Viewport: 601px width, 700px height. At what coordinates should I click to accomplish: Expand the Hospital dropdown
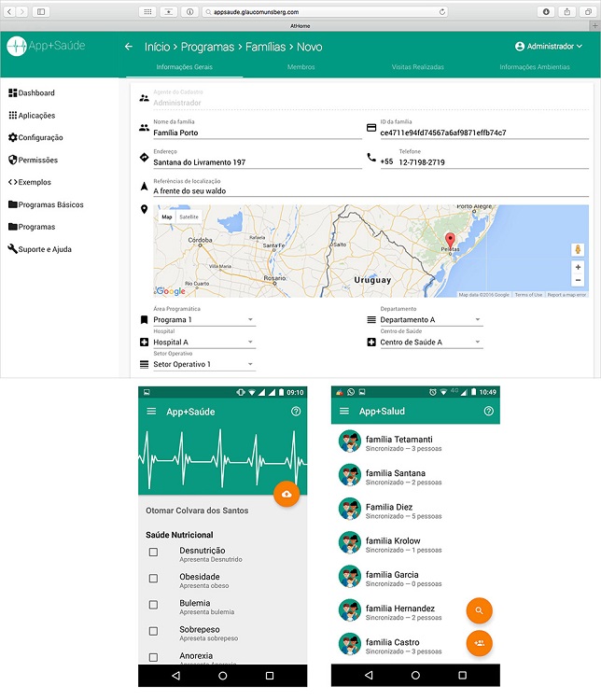[x=204, y=342]
